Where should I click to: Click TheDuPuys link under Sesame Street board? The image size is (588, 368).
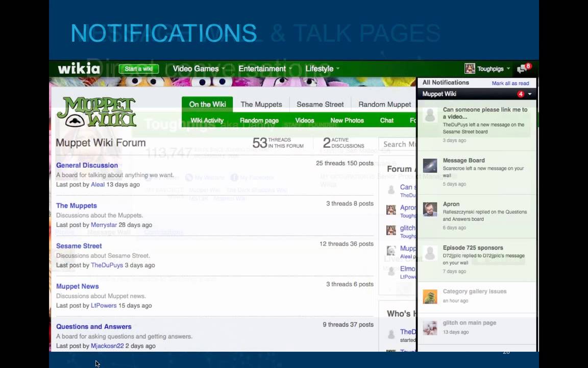click(x=107, y=265)
